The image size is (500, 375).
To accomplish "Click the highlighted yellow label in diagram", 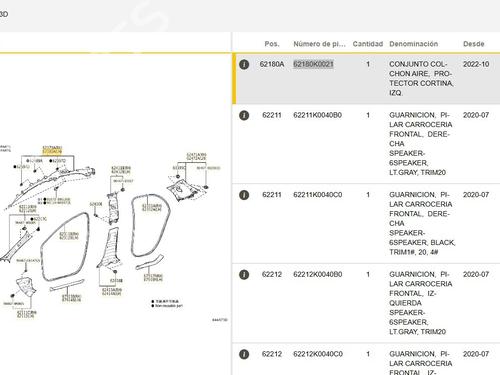I will tap(52, 152).
